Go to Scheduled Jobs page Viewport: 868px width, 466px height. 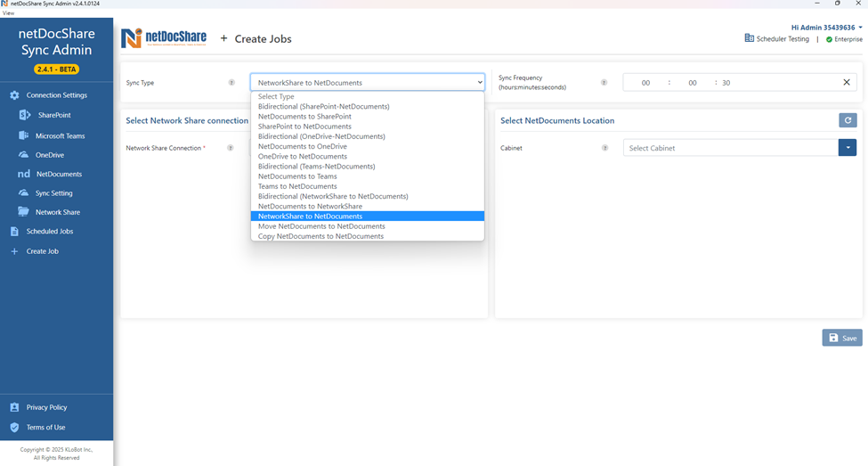point(50,232)
